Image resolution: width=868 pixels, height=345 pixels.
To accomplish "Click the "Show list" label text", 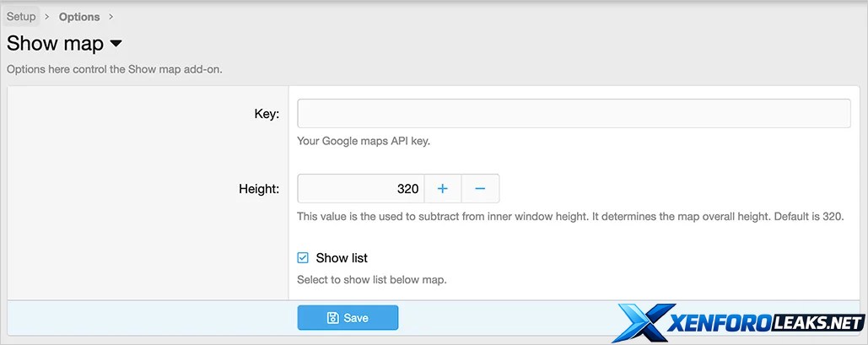I will coord(342,258).
